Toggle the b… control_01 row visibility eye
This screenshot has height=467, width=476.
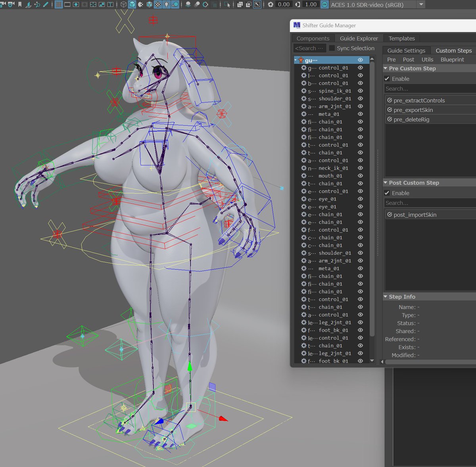click(x=360, y=83)
